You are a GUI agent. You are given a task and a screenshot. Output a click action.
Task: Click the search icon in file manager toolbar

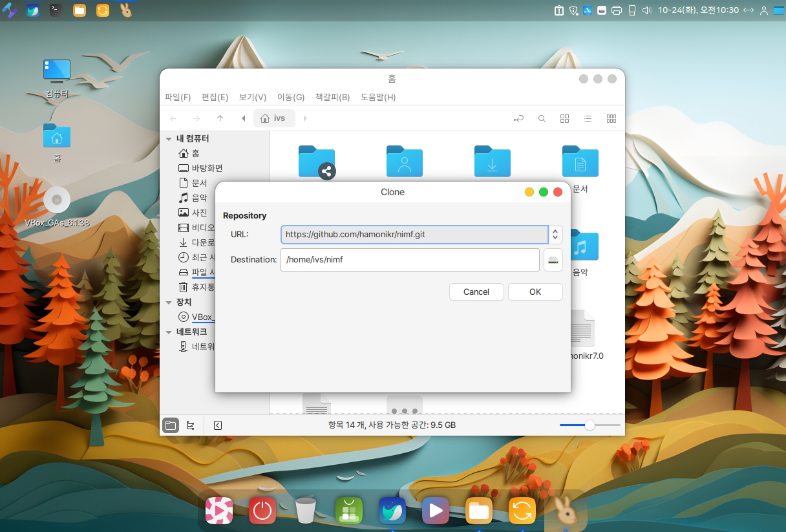[542, 119]
